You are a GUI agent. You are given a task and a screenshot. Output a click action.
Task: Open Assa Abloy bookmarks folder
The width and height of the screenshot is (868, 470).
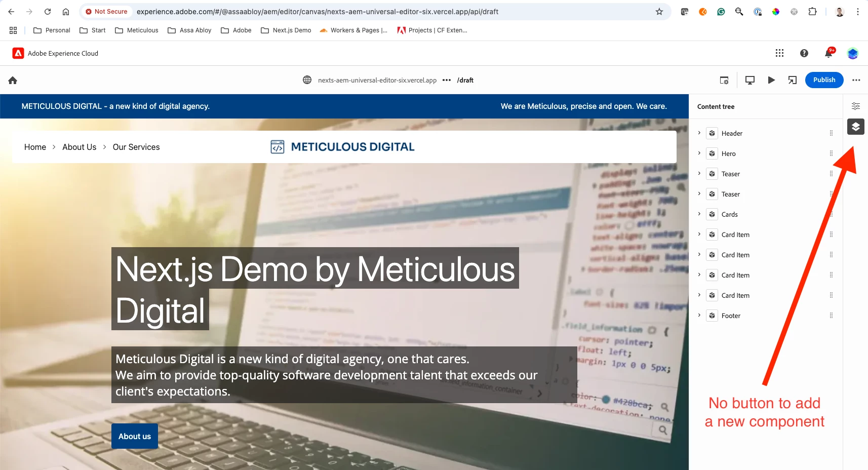pyautogui.click(x=189, y=30)
